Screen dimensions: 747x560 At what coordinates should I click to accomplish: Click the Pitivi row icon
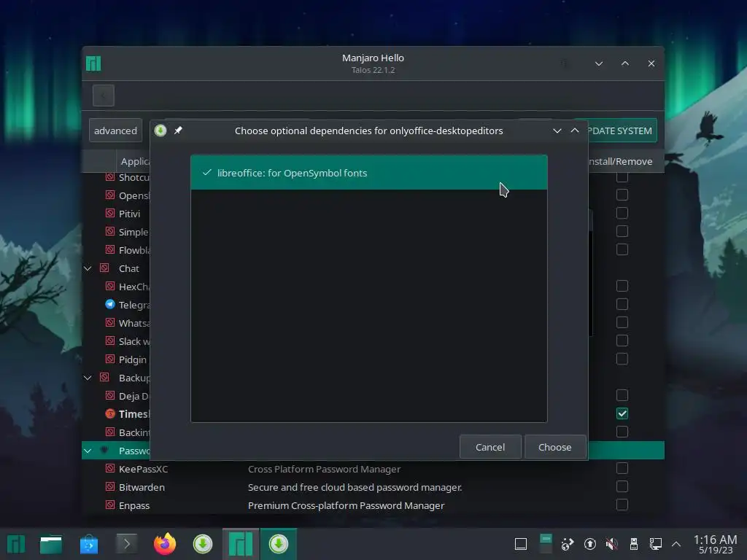click(x=110, y=214)
